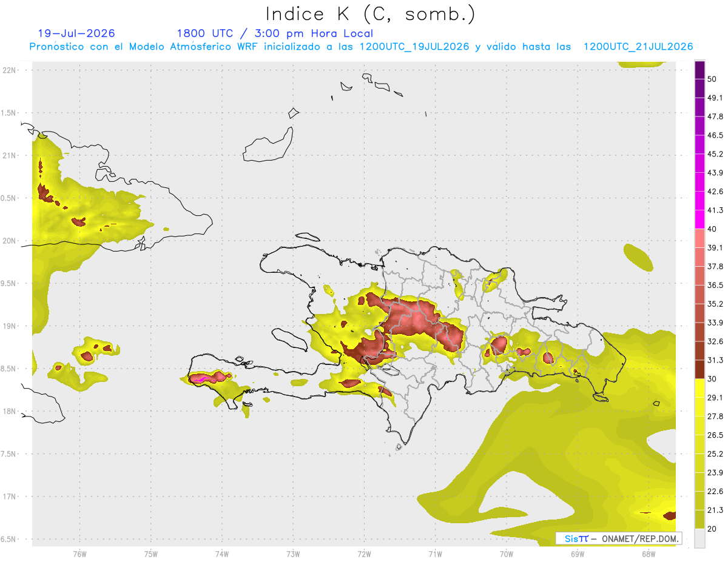Click the "18N" latitude label
Screen dimensions: 728x562
[9, 412]
